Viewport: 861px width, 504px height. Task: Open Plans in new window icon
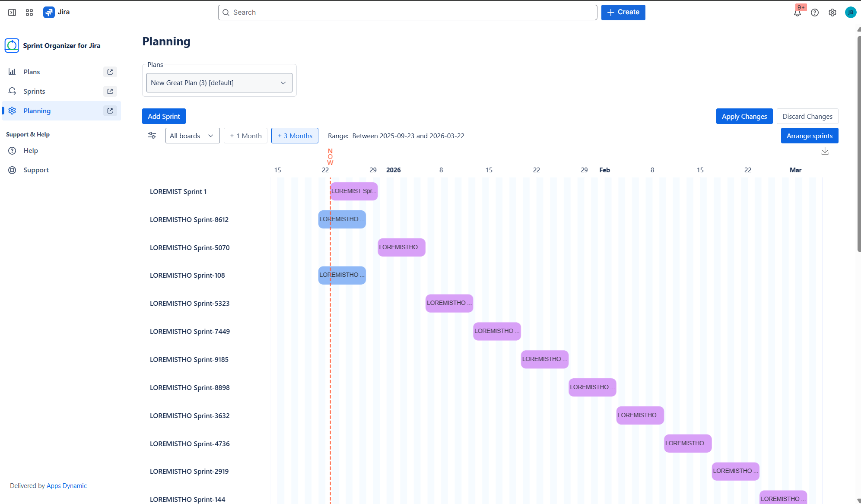click(110, 72)
